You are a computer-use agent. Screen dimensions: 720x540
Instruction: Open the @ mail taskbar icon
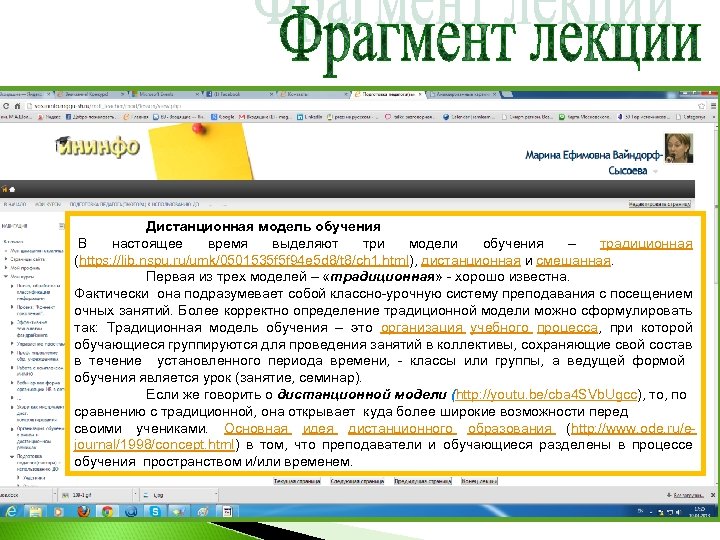(x=131, y=511)
